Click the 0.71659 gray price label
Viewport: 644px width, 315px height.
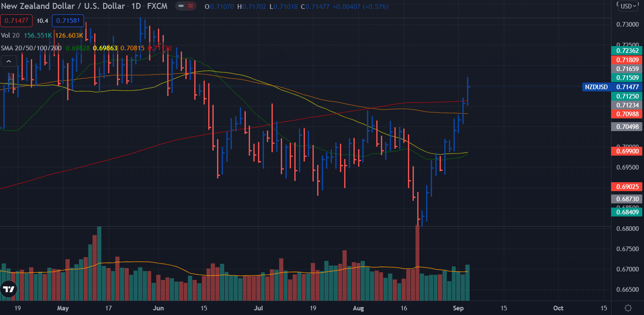pos(627,68)
